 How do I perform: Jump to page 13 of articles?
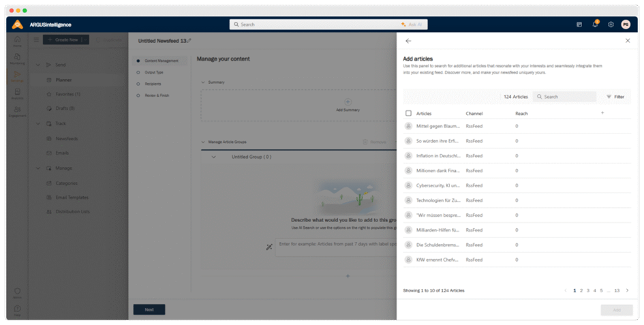click(617, 290)
